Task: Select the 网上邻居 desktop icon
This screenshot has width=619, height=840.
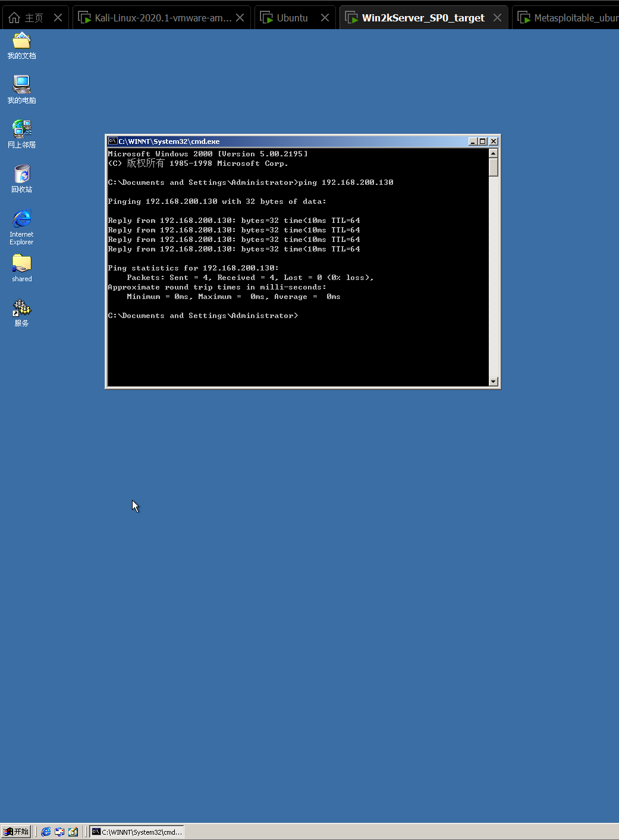Action: (x=21, y=134)
